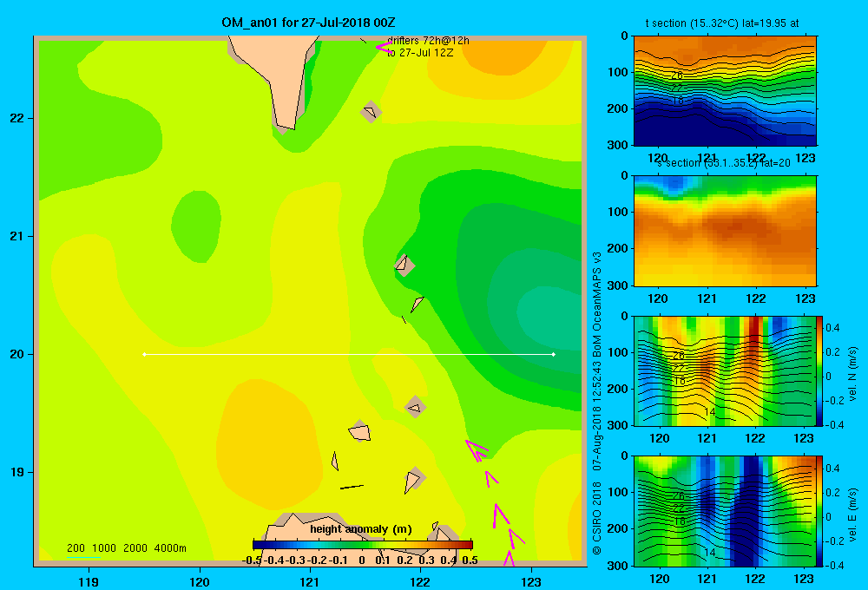The width and height of the screenshot is (868, 590).
Task: Click the vel. E vertical color bar
Action: pyautogui.click(x=820, y=511)
